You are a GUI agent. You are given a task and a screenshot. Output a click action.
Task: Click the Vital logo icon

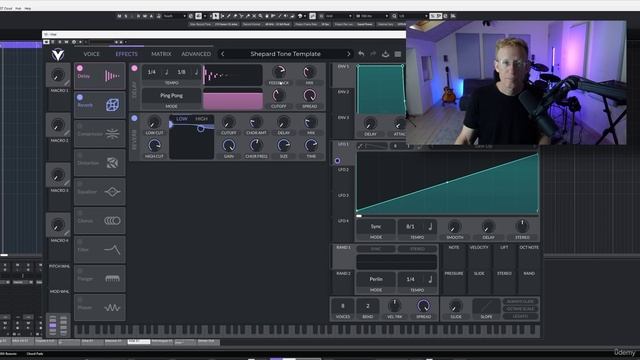(58, 54)
